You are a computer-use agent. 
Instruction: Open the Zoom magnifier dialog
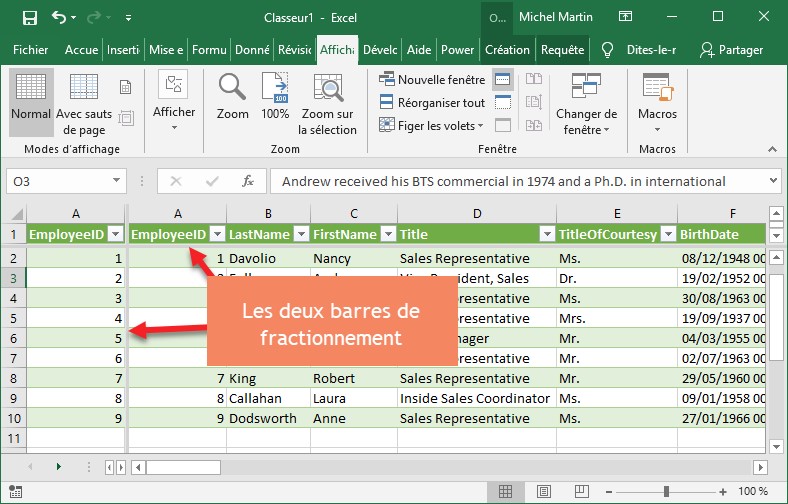(x=232, y=98)
